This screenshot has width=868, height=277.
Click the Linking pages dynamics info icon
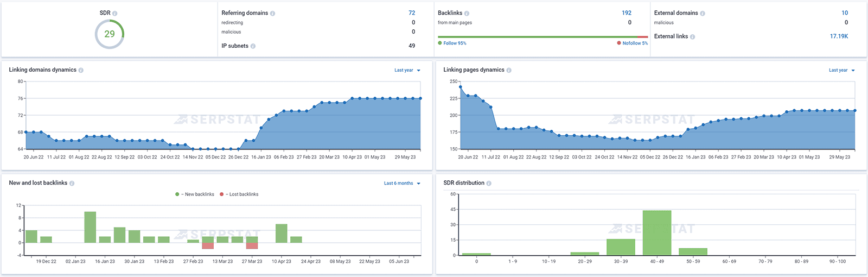tap(509, 70)
